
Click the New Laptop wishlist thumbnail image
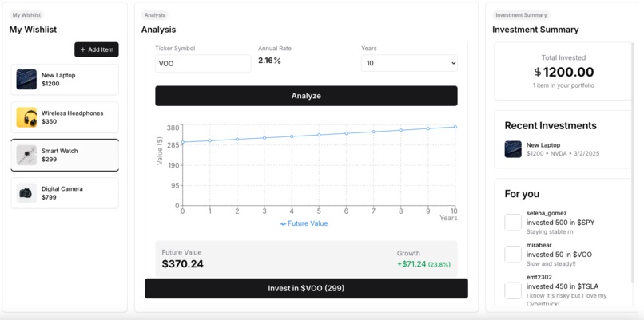click(x=26, y=79)
